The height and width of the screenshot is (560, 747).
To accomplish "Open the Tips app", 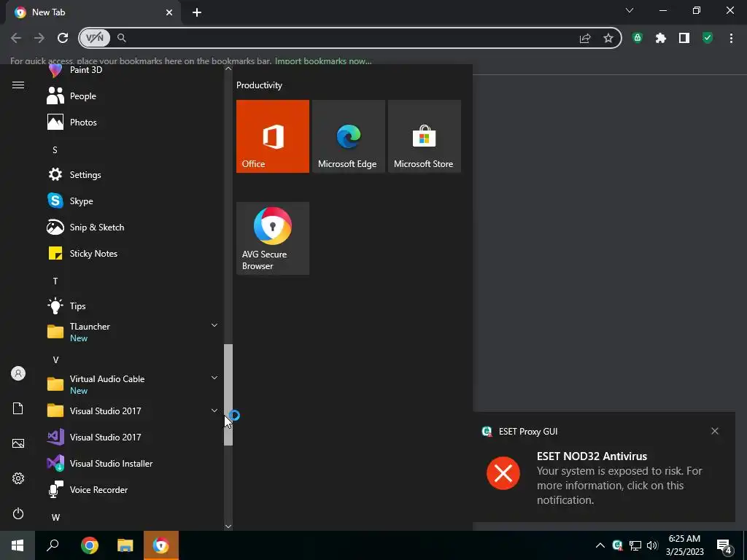I will pyautogui.click(x=133, y=306).
